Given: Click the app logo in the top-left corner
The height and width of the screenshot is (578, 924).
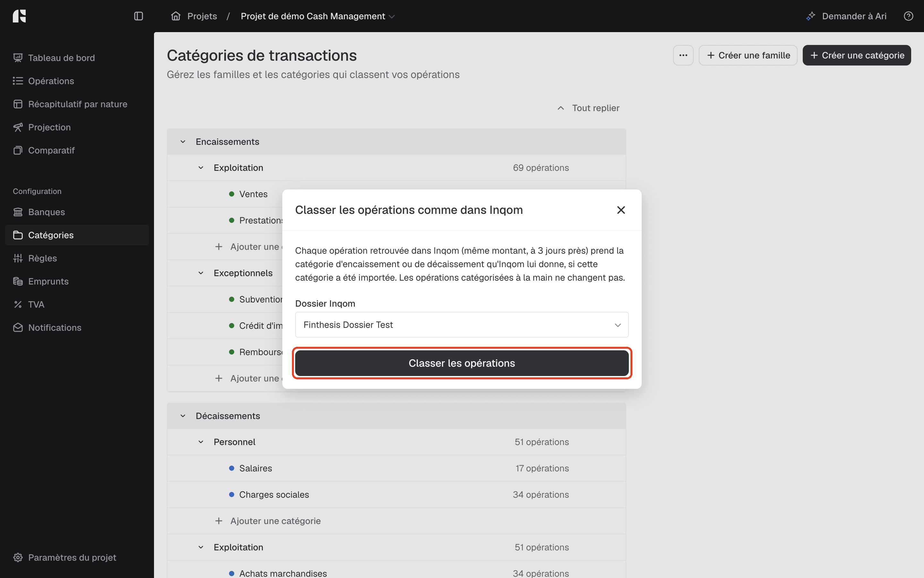Looking at the screenshot, I should pos(19,16).
